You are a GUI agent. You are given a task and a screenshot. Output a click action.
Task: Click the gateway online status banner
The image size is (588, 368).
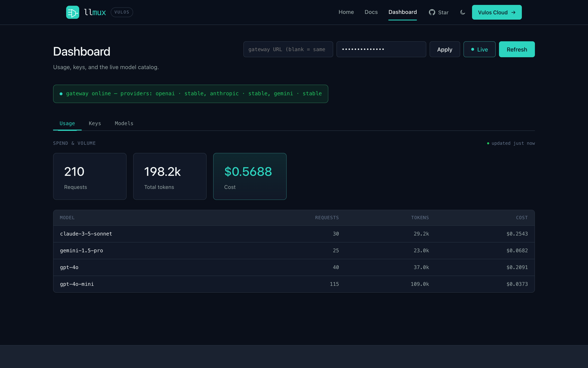(190, 94)
